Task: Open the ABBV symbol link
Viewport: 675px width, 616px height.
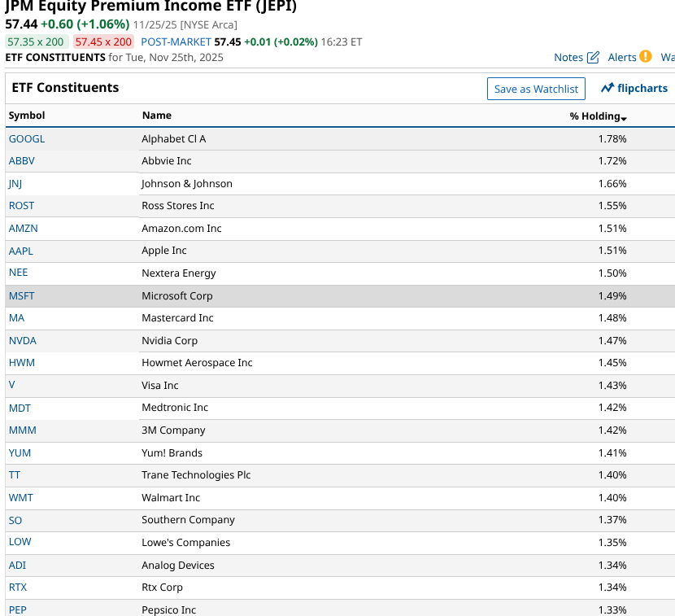Action: pos(21,160)
